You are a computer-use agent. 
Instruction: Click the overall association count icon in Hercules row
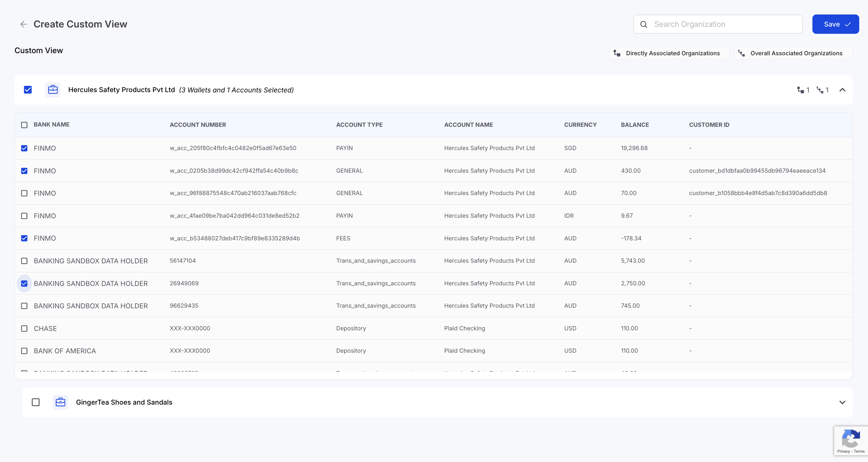click(x=820, y=90)
